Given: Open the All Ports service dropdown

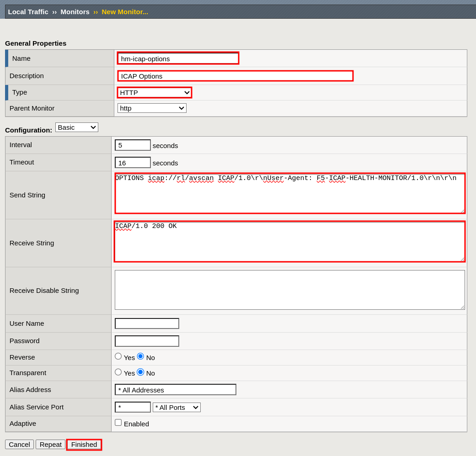Looking at the screenshot, I should (176, 408).
